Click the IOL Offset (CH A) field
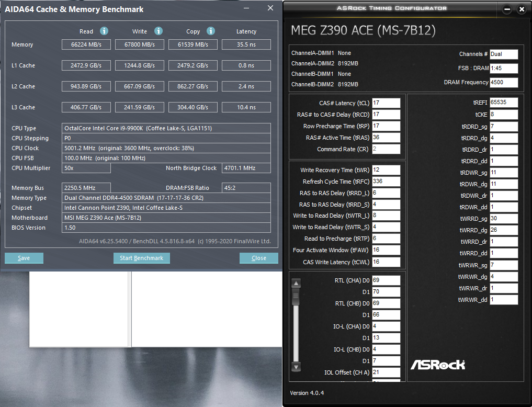 386,372
